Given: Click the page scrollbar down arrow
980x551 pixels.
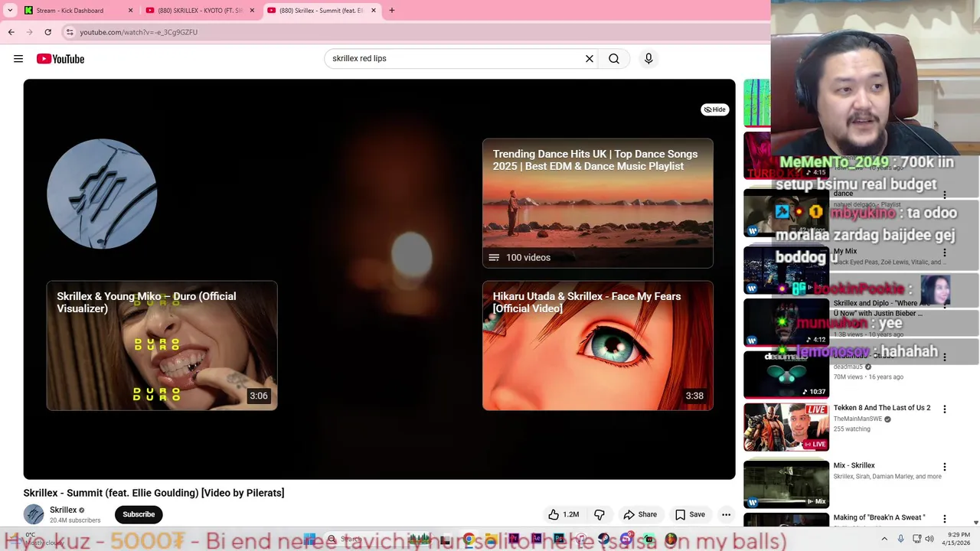Looking at the screenshot, I should point(975,523).
